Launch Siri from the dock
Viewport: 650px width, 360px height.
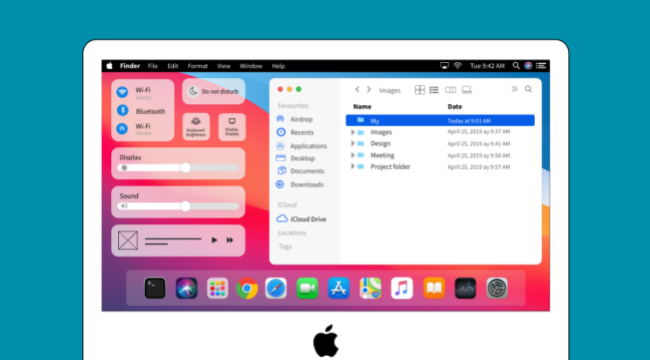click(x=187, y=288)
